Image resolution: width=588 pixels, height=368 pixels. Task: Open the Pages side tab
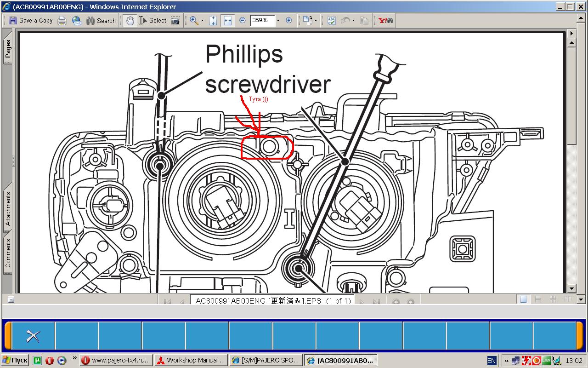[x=8, y=49]
